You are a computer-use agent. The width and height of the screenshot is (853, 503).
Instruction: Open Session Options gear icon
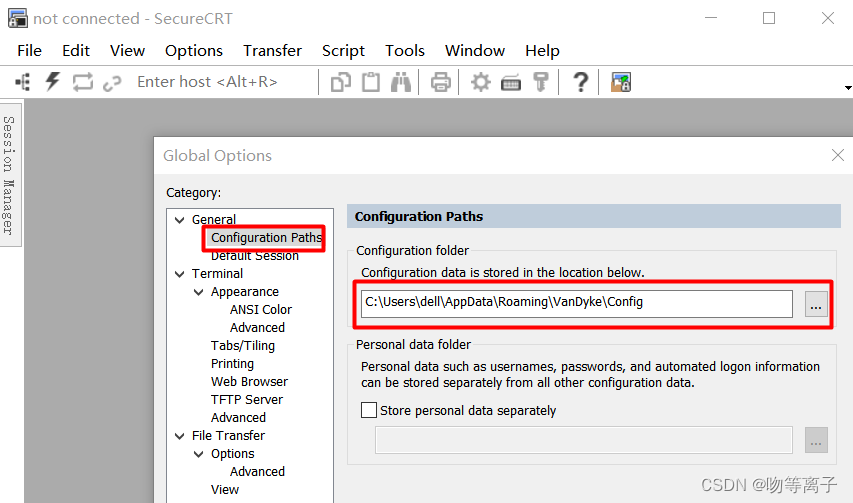tap(480, 82)
